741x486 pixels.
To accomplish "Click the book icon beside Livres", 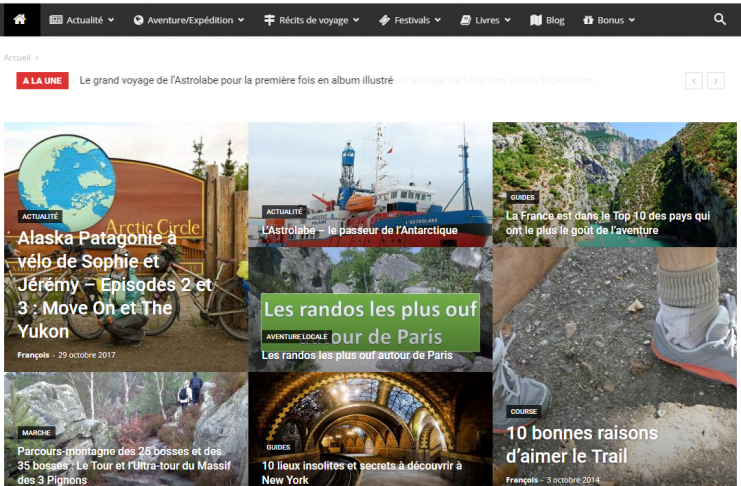I will (465, 20).
